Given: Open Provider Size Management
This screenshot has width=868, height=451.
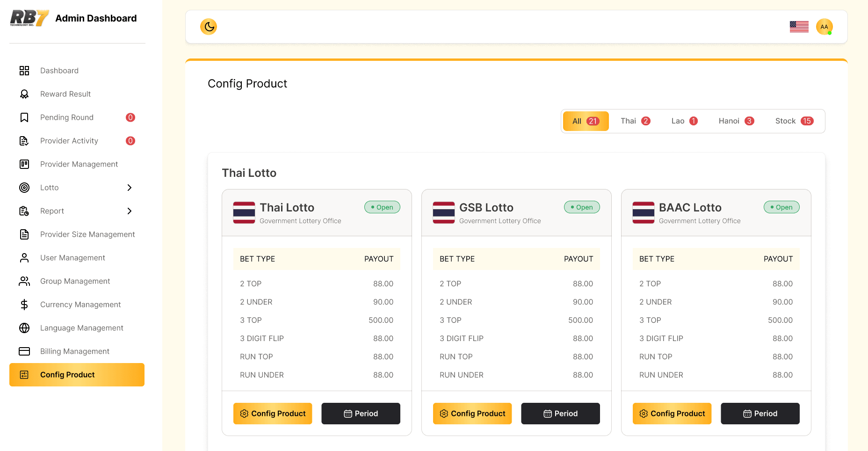Looking at the screenshot, I should pyautogui.click(x=77, y=234).
